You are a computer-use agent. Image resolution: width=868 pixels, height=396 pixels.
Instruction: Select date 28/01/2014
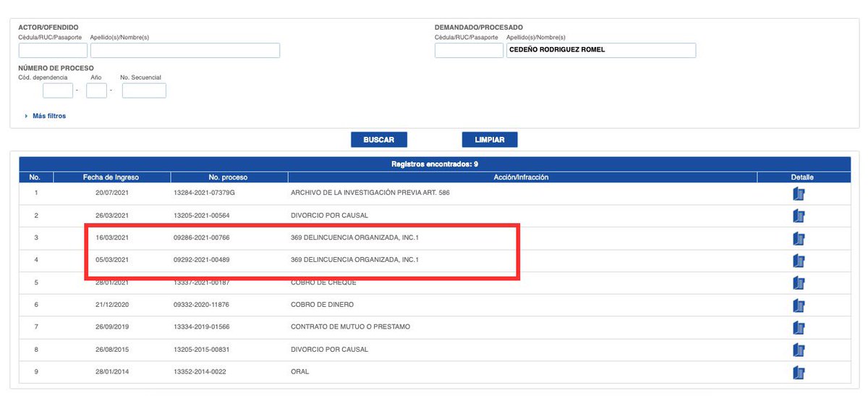112,373
